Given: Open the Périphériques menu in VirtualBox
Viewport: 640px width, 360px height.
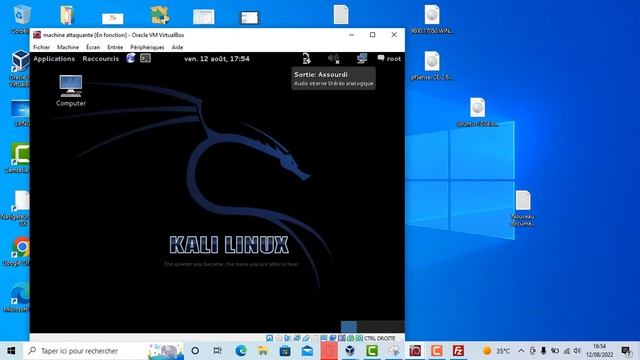Looking at the screenshot, I should [147, 47].
